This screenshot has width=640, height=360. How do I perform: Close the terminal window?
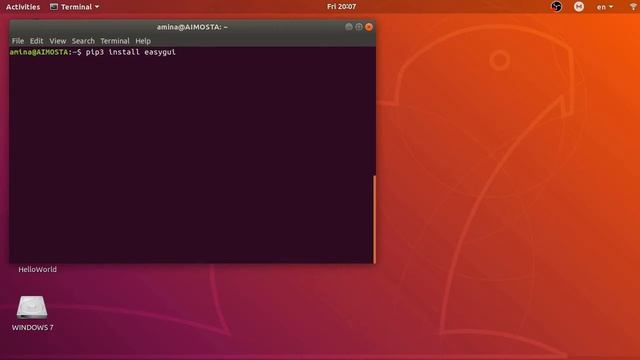point(369,27)
